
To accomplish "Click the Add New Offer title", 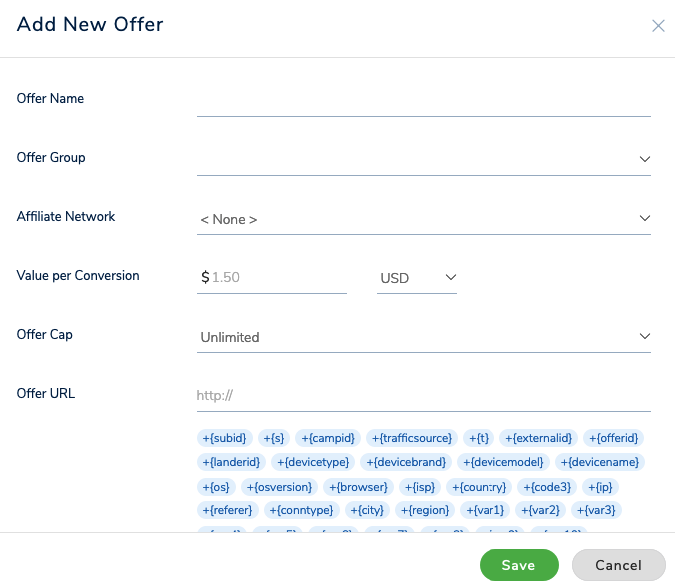I will [x=90, y=24].
